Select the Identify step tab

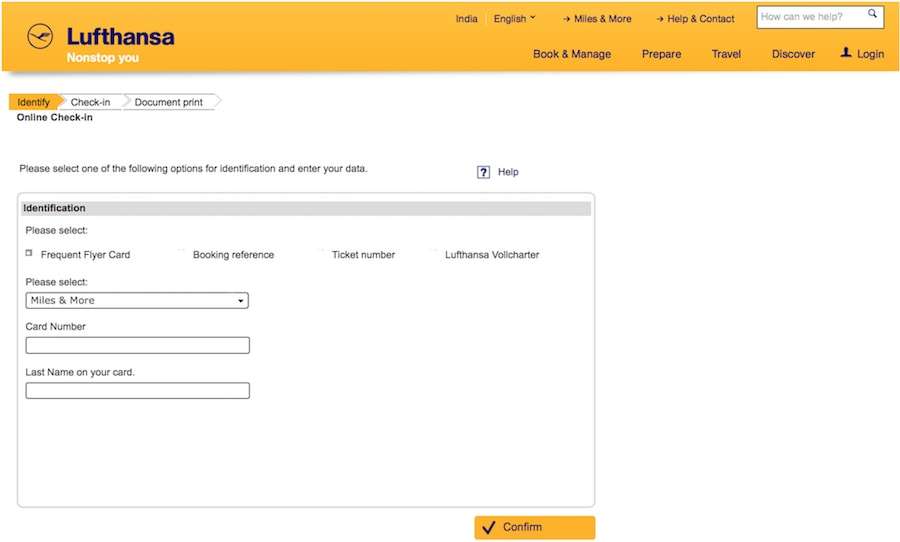34,102
